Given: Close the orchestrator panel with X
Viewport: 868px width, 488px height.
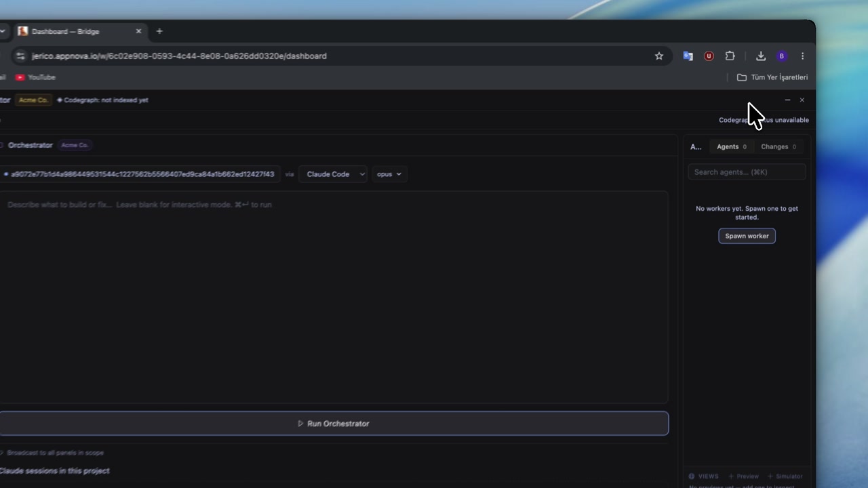Looking at the screenshot, I should pyautogui.click(x=802, y=100).
